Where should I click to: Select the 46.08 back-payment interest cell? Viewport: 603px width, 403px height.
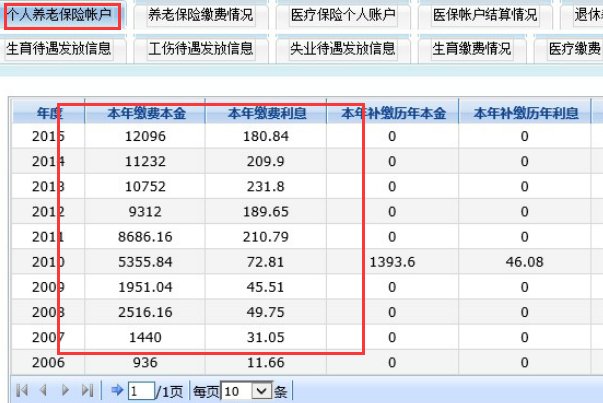click(x=525, y=262)
